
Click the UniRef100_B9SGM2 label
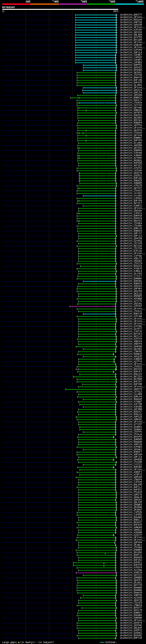[131, 635]
